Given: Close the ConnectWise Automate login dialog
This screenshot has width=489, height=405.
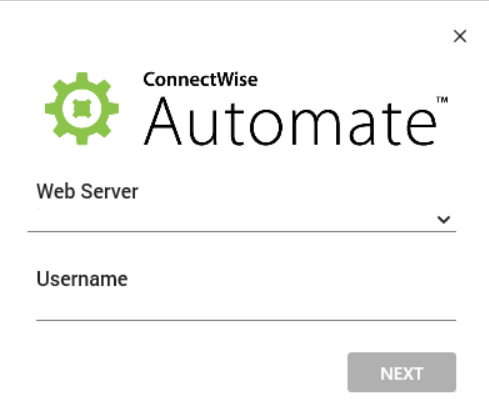Looking at the screenshot, I should coord(460,36).
